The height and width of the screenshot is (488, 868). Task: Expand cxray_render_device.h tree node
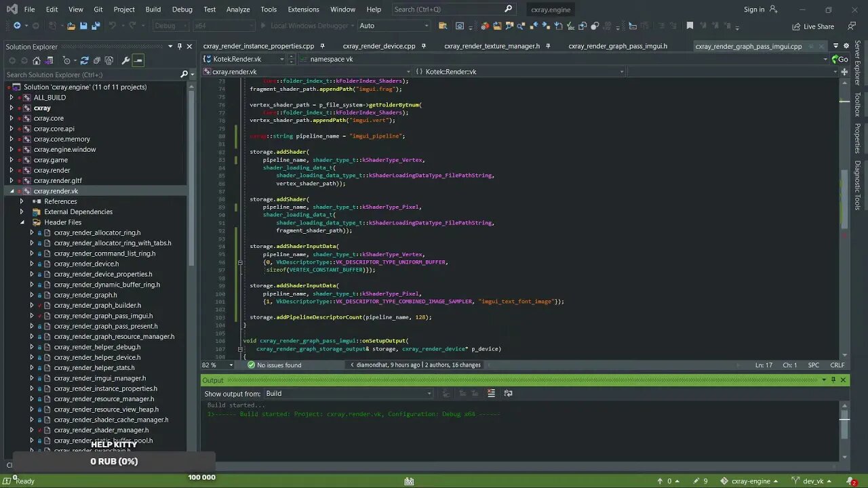(31, 264)
